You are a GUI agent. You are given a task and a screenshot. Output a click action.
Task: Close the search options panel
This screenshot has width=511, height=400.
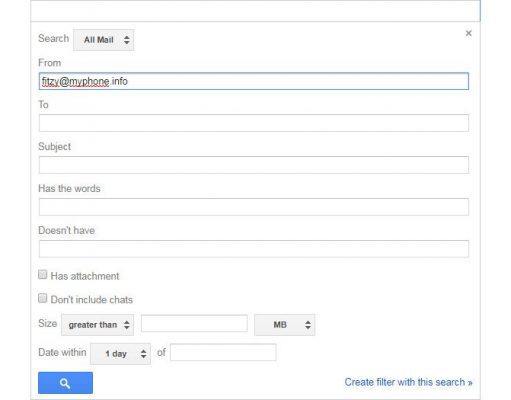pyautogui.click(x=468, y=33)
